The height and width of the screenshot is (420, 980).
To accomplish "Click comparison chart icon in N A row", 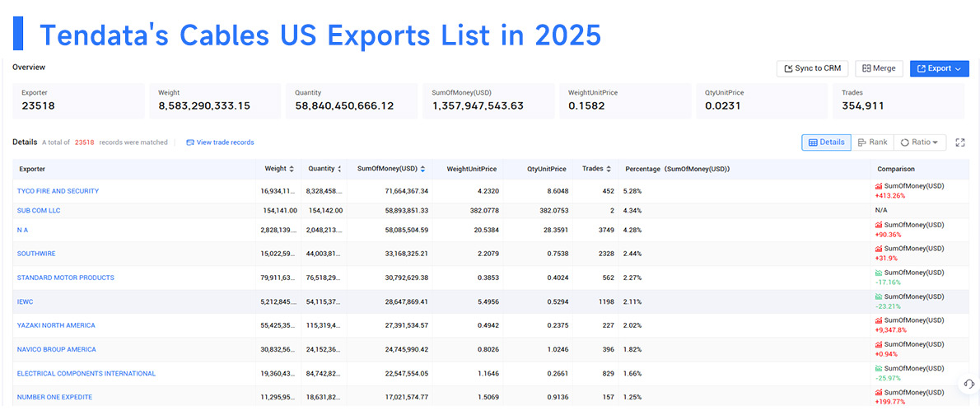I will (x=879, y=224).
